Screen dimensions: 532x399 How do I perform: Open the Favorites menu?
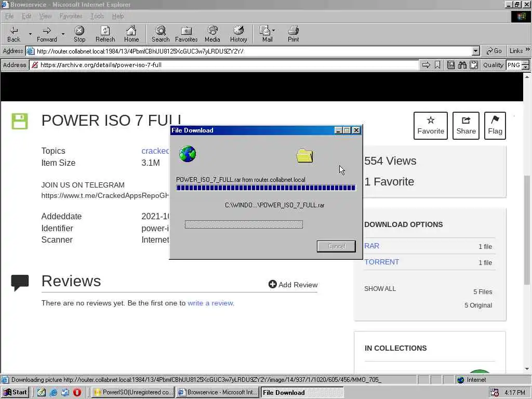point(71,16)
